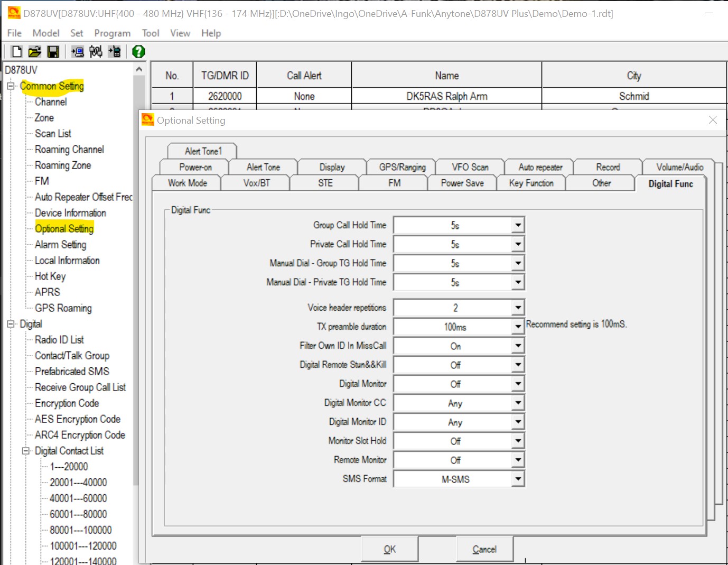Close the Optional Setting dialog with X
This screenshot has width=728, height=565.
click(713, 120)
